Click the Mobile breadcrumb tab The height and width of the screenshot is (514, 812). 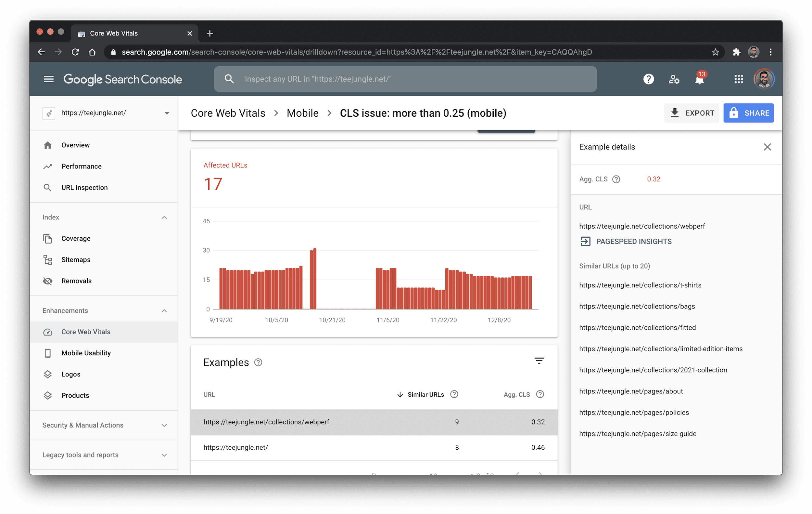coord(302,112)
